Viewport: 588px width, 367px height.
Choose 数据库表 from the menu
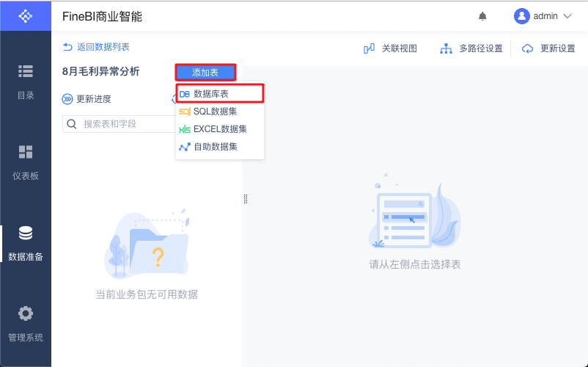pyautogui.click(x=220, y=94)
